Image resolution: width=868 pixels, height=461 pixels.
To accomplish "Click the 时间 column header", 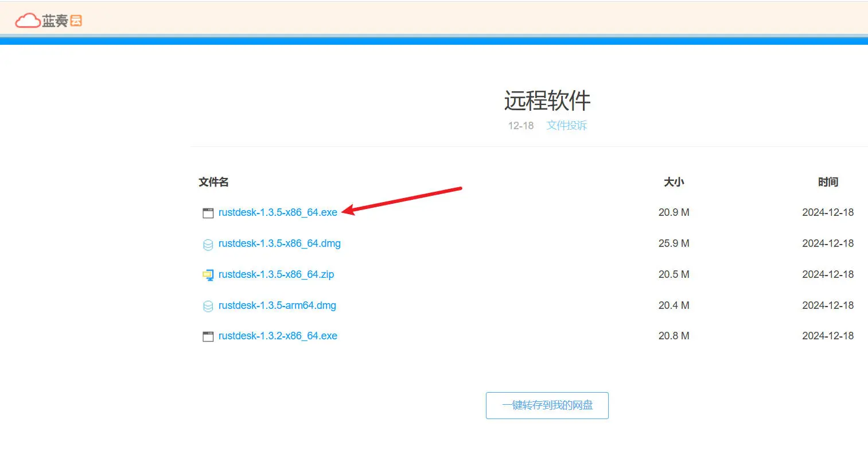I will (x=828, y=182).
